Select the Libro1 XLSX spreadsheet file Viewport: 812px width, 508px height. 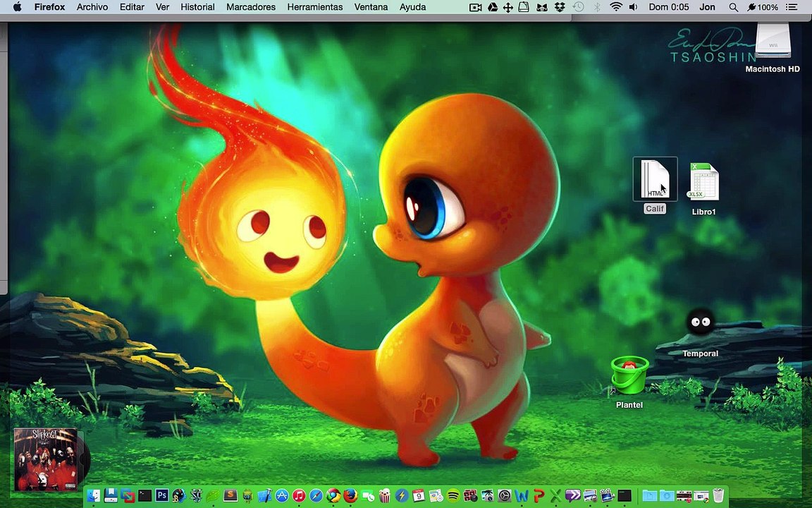point(703,181)
